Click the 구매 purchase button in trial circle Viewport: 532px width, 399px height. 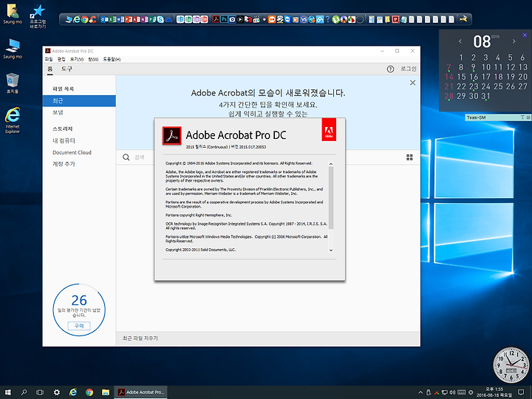79,326
